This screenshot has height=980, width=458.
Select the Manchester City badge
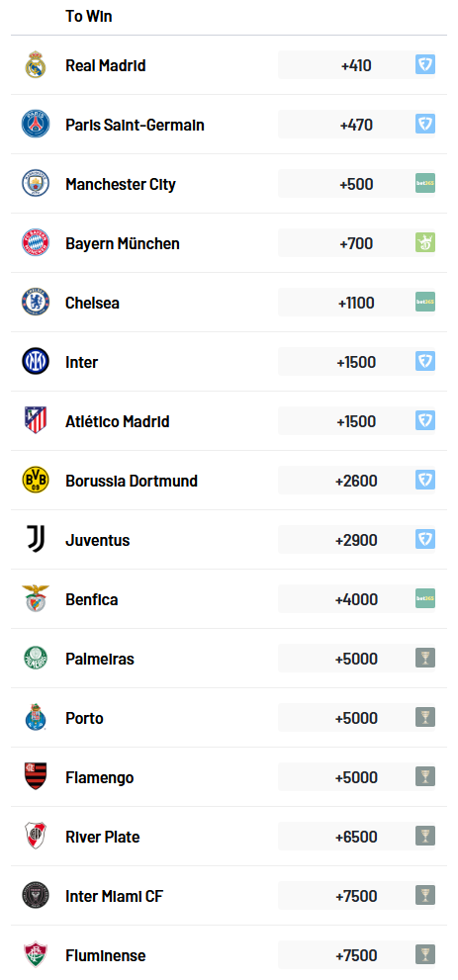pyautogui.click(x=36, y=184)
